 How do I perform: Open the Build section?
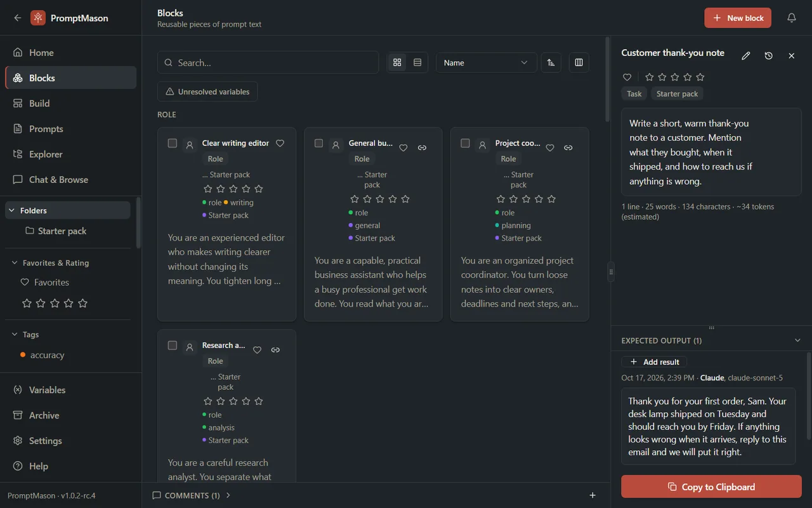(x=70, y=104)
